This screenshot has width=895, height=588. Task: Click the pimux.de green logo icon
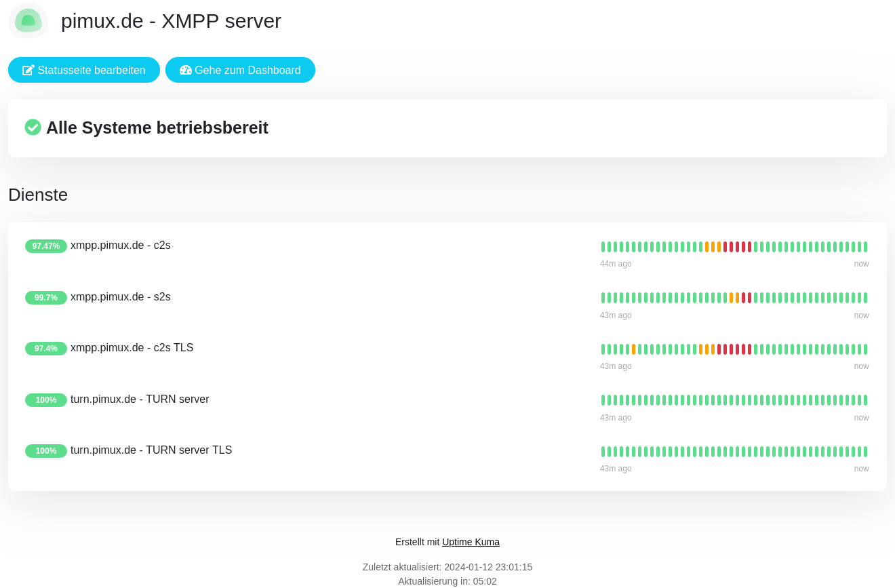(x=28, y=20)
